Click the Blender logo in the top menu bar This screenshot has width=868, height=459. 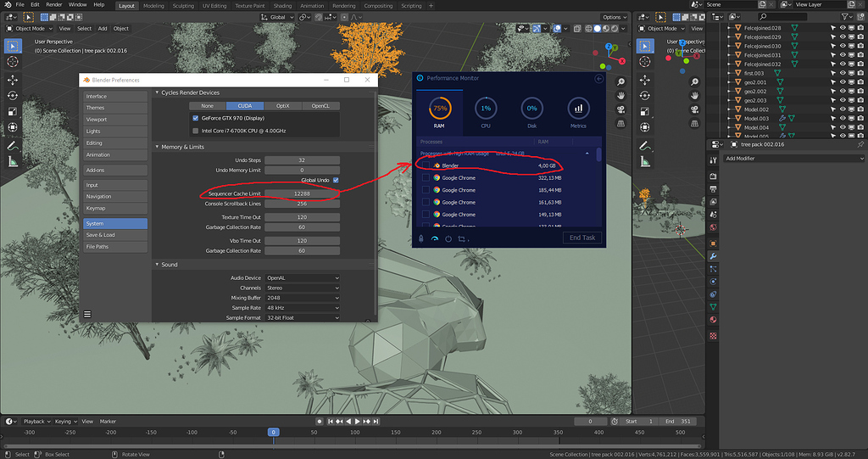[7, 5]
